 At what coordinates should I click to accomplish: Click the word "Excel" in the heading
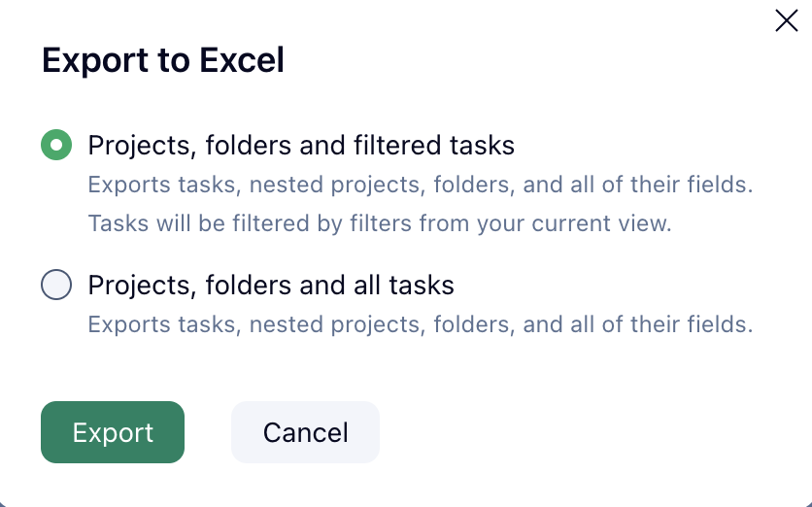tap(242, 60)
